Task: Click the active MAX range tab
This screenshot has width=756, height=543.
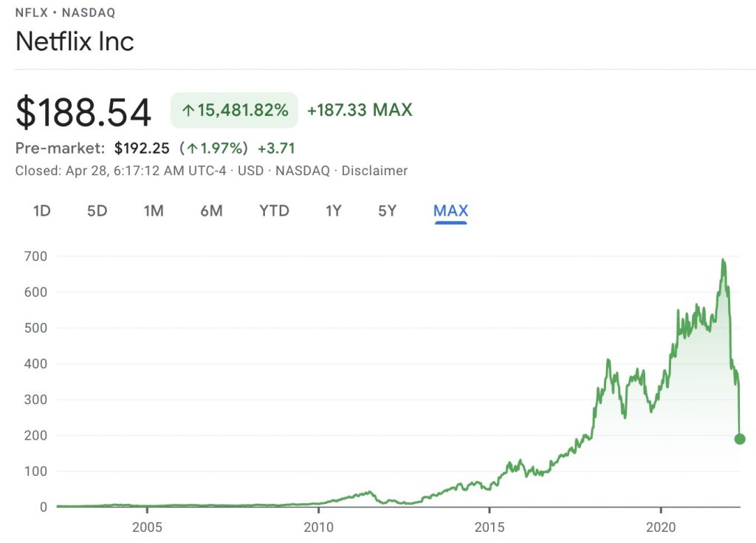Action: 450,211
